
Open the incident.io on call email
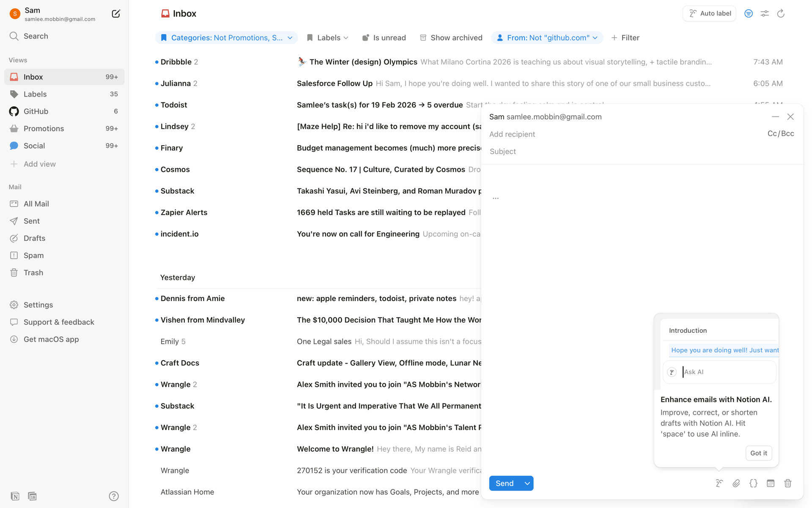coord(318,234)
